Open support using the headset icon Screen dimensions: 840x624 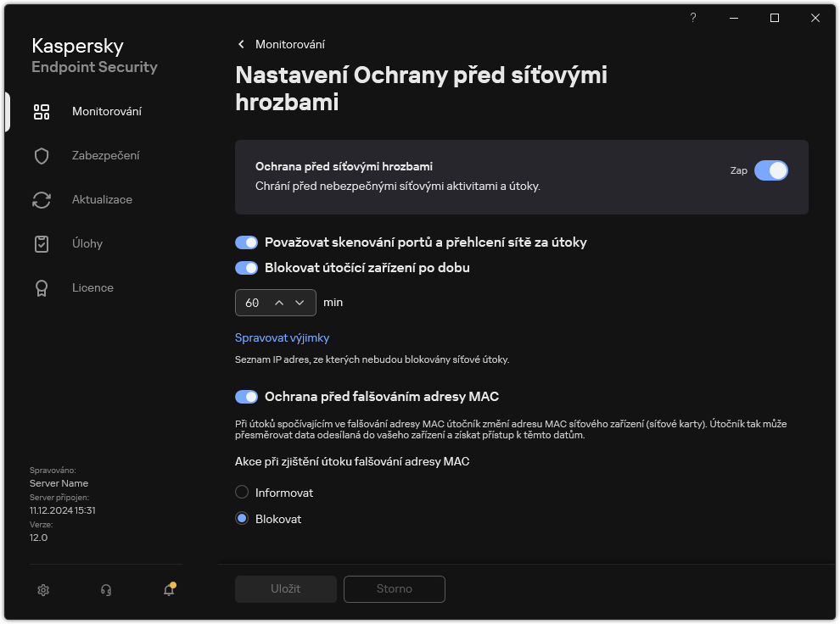click(x=106, y=589)
